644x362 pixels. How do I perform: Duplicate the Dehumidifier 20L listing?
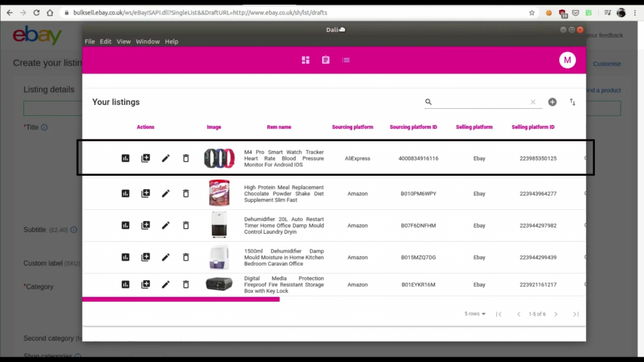coord(145,226)
